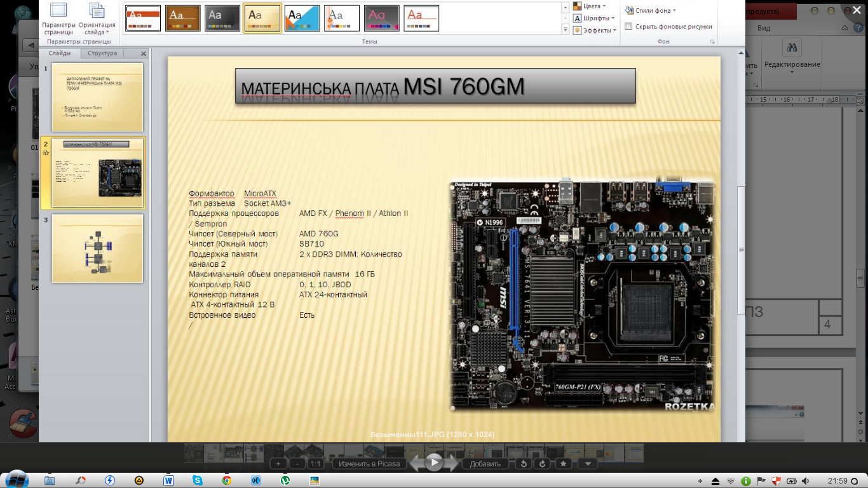
Task: Open the volume control in the system tray
Action: coord(806,481)
